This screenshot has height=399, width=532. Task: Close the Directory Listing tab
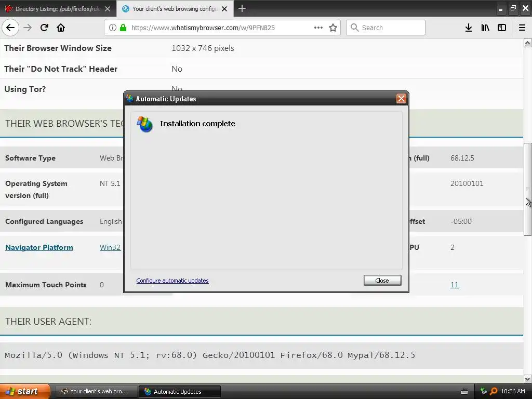108,9
